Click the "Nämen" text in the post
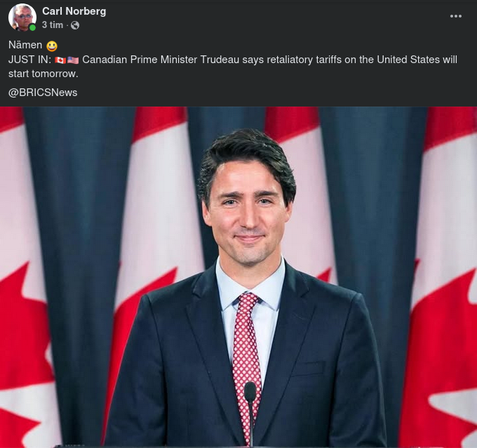 (25, 46)
